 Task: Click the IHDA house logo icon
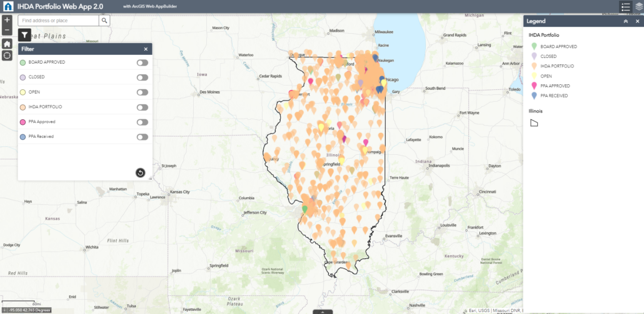[8, 7]
